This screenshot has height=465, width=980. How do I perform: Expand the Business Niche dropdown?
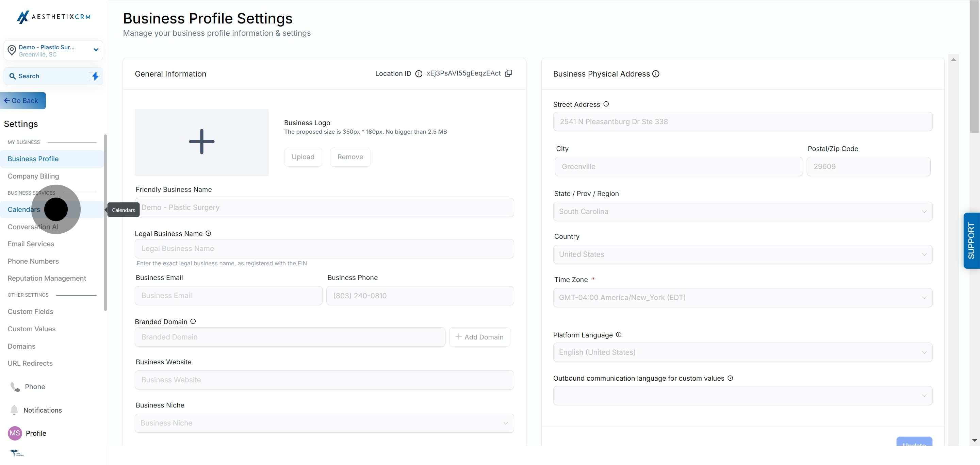click(x=324, y=423)
